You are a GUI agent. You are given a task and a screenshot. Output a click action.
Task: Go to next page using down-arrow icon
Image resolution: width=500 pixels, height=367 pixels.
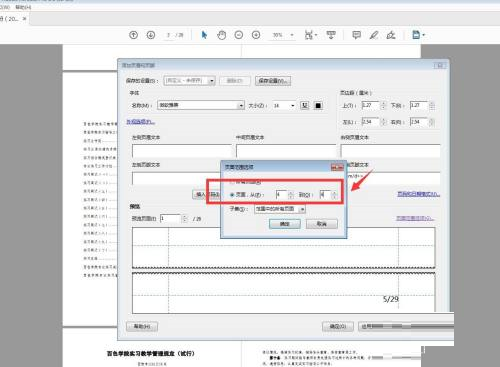click(151, 35)
